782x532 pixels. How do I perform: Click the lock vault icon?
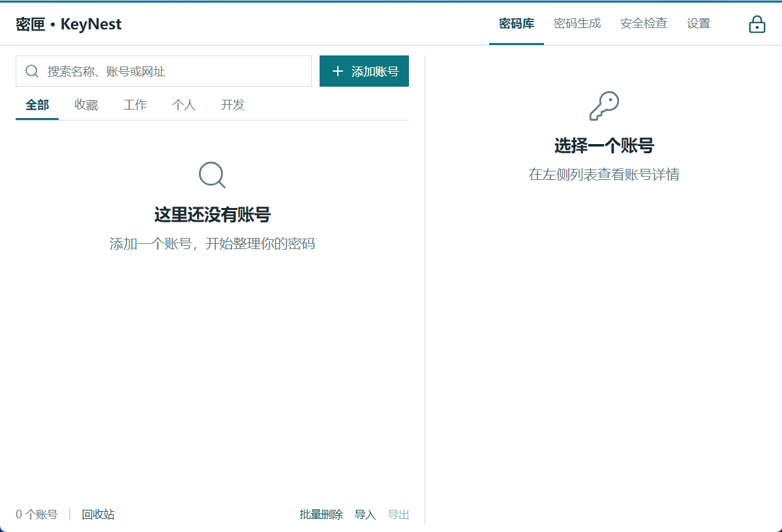click(757, 24)
